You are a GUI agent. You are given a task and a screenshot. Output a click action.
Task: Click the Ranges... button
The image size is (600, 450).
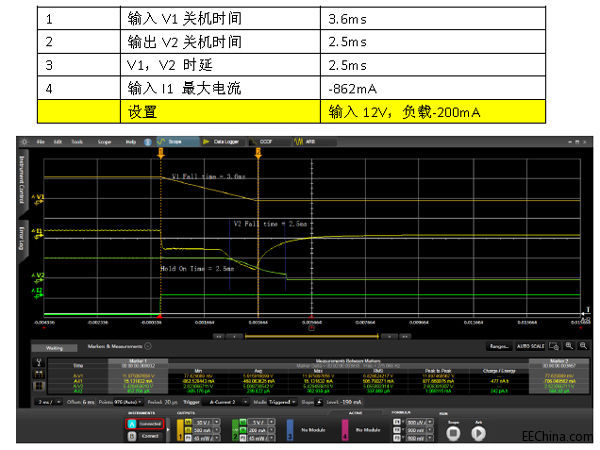tap(499, 347)
